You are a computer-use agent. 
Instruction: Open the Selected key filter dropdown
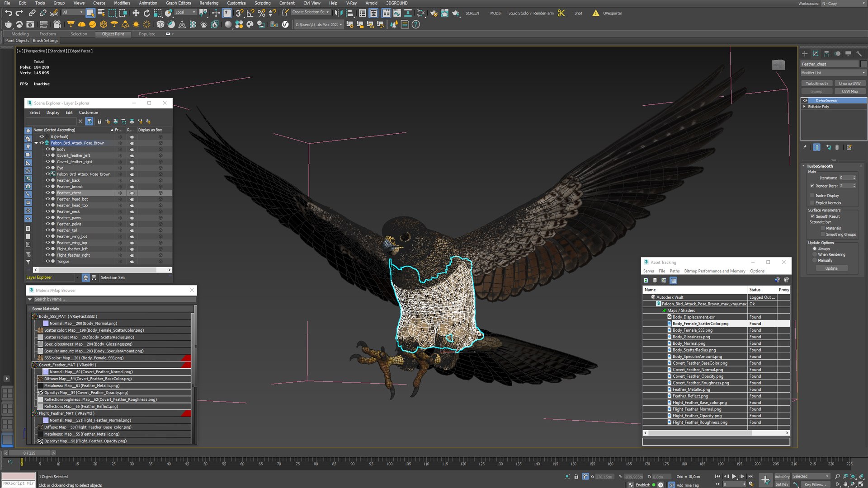(x=811, y=476)
